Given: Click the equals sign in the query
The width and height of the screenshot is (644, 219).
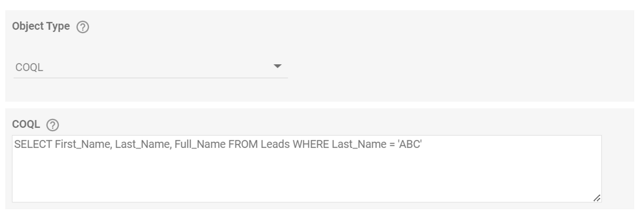Looking at the screenshot, I should 392,145.
